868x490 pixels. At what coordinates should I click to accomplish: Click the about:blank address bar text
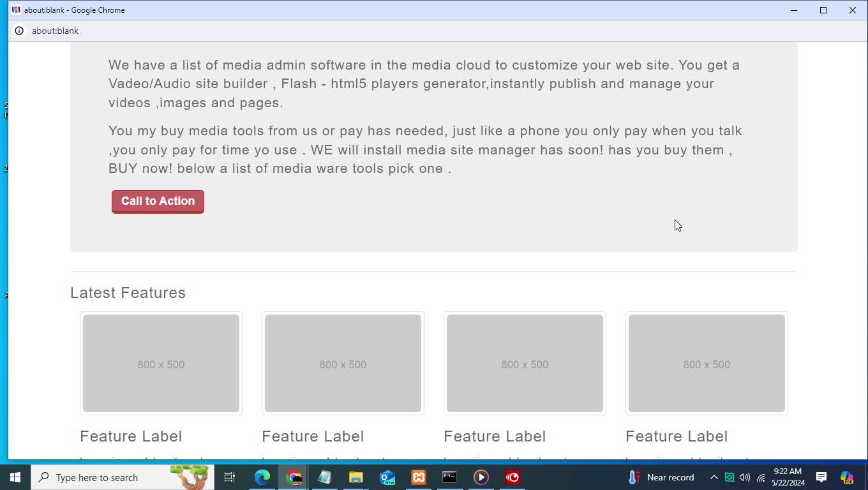coord(56,31)
